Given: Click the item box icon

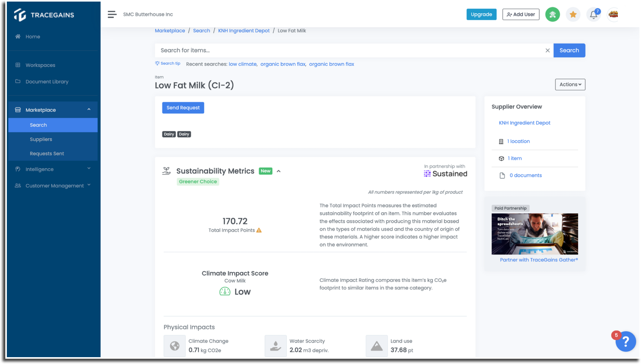Looking at the screenshot, I should pos(501,158).
